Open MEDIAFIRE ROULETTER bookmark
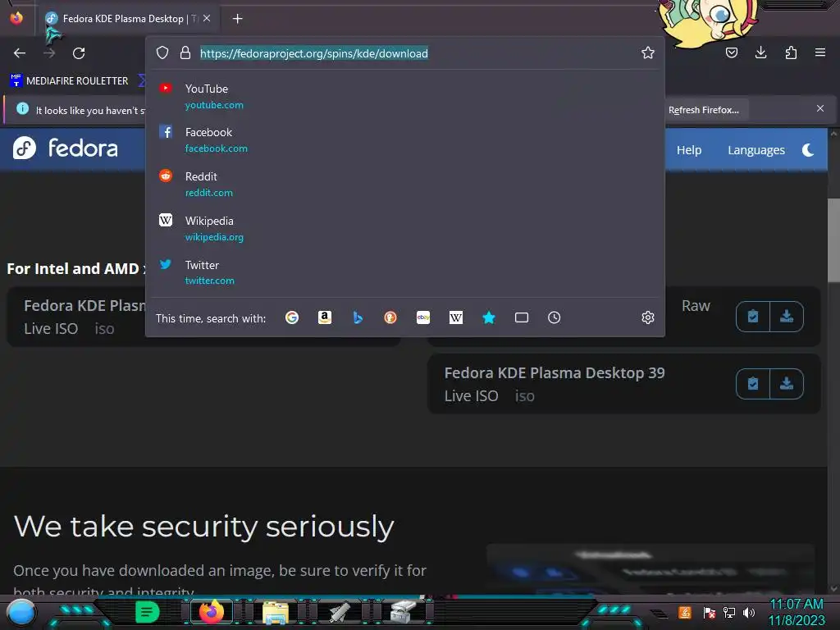The image size is (840, 630). coord(70,81)
